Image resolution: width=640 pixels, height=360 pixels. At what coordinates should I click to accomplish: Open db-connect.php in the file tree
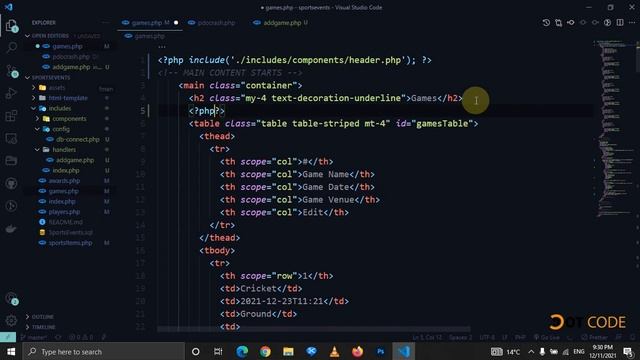[78, 140]
